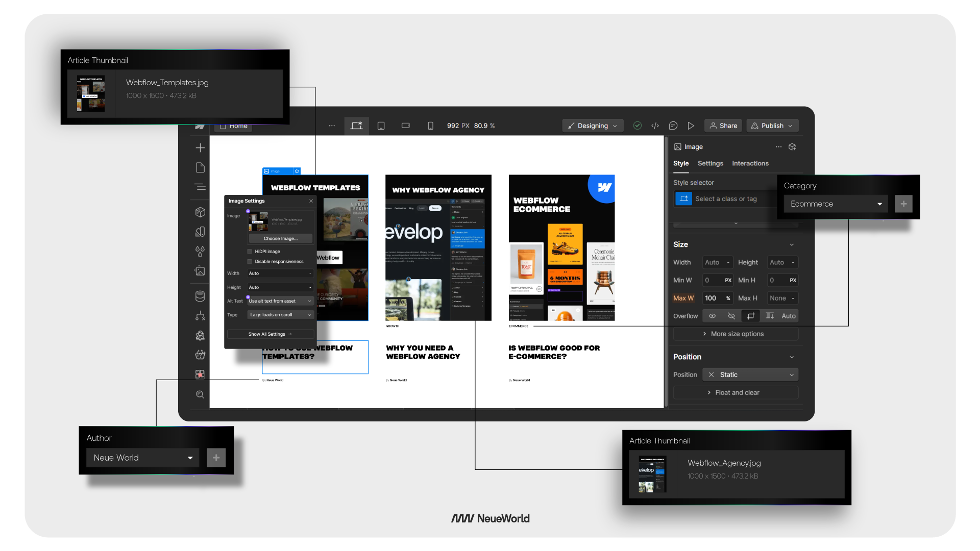
Task: Click the blue style selector state icon
Action: click(x=684, y=199)
